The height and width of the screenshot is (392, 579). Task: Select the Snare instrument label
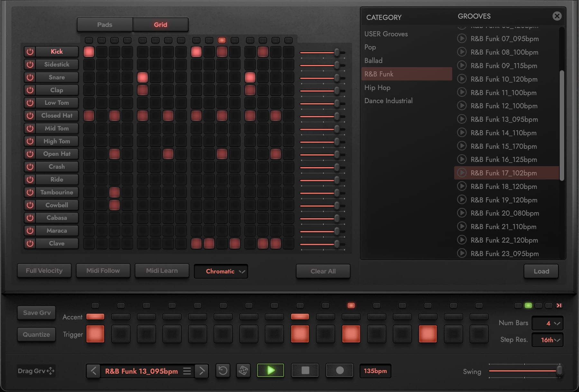click(x=57, y=77)
